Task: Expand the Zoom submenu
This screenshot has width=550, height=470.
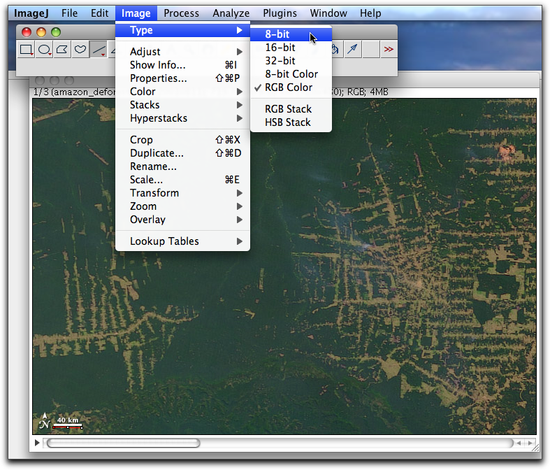Action: click(x=182, y=206)
